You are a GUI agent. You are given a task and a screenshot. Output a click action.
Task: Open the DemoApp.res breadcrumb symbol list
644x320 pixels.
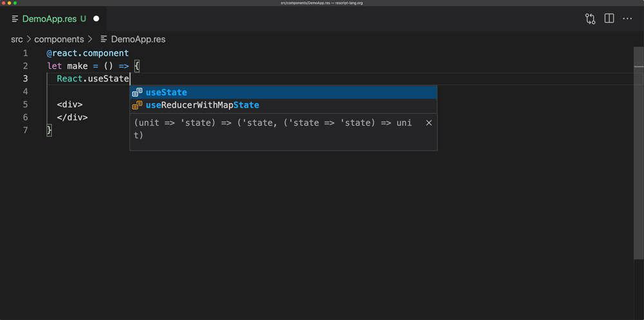[138, 39]
